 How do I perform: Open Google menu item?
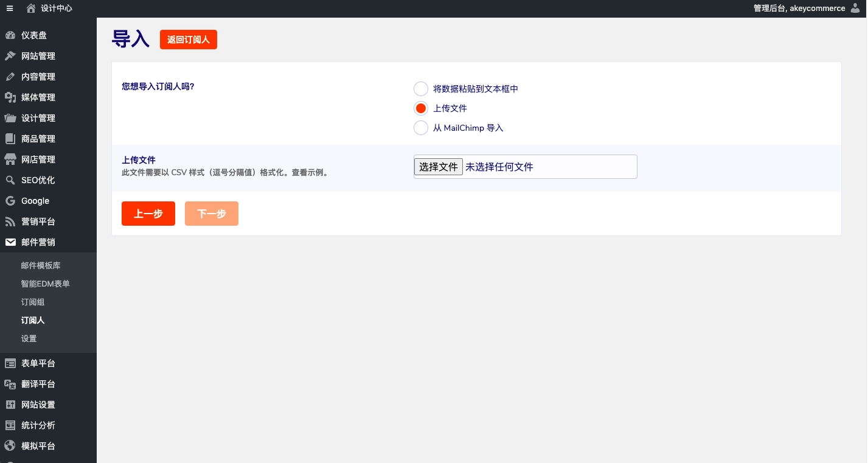(48, 201)
